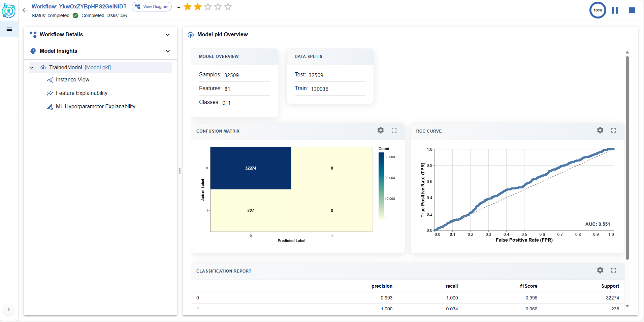
Task: Rate the workflow five stars
Action: pyautogui.click(x=228, y=7)
